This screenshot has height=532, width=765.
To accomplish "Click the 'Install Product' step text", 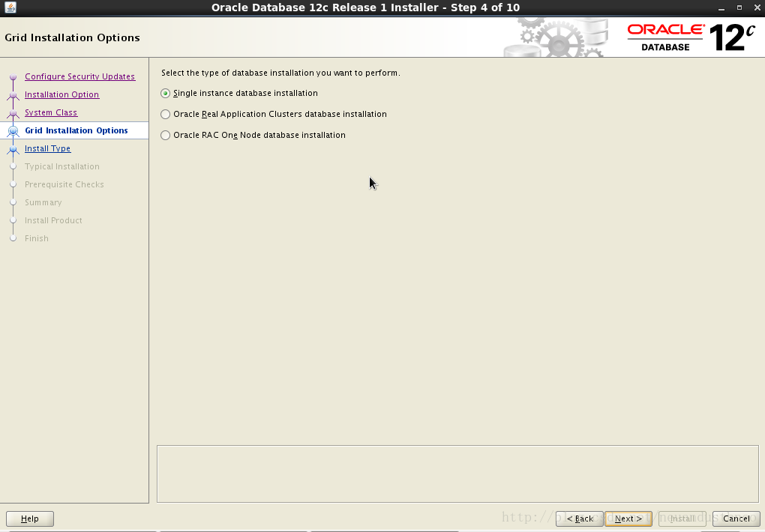I will click(x=54, y=221).
